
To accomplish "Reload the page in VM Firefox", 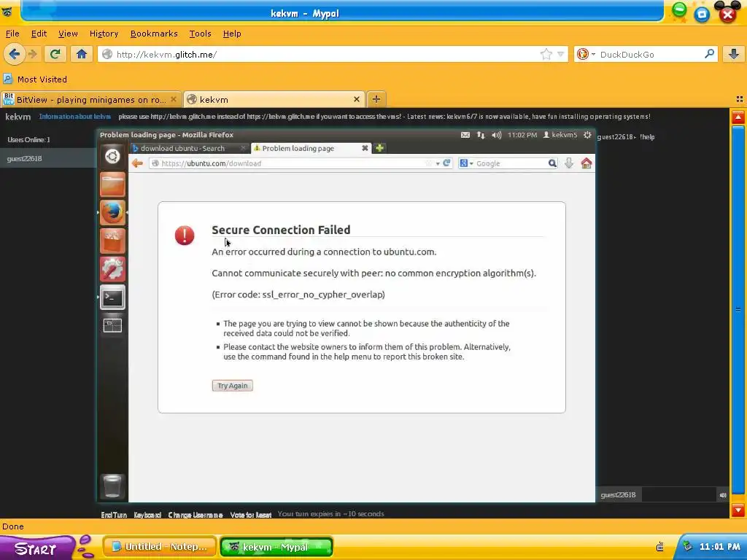I will (x=446, y=163).
